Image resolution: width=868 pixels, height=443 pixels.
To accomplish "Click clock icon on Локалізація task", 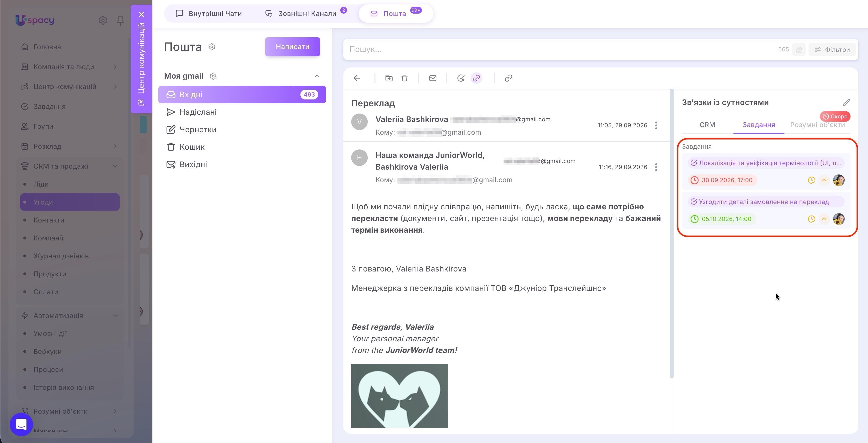I will [x=811, y=180].
